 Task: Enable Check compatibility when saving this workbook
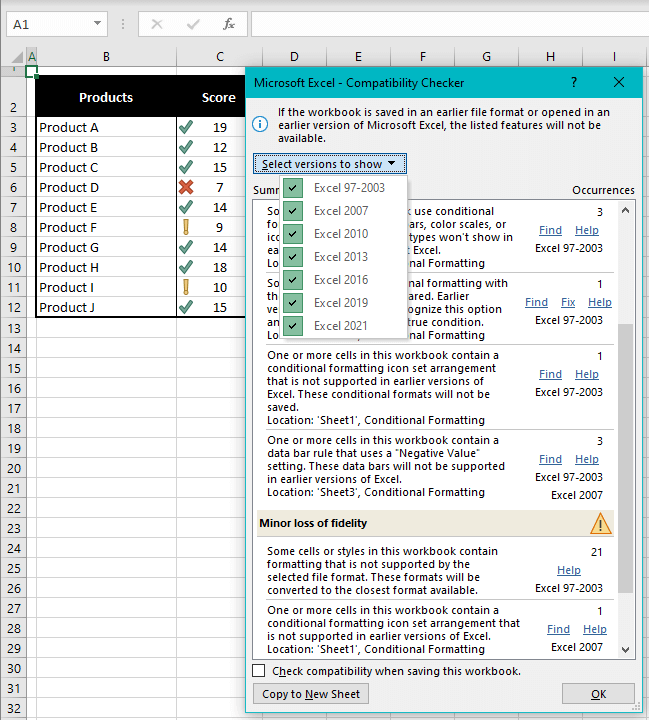point(260,671)
